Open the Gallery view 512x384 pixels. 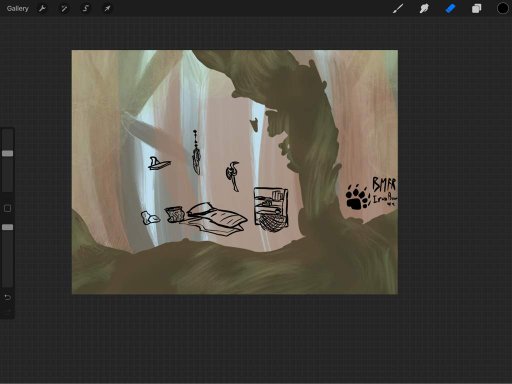tap(18, 8)
